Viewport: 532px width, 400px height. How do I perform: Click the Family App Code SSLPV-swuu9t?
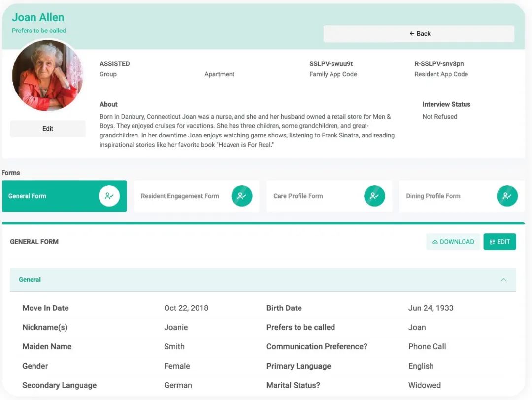point(331,64)
